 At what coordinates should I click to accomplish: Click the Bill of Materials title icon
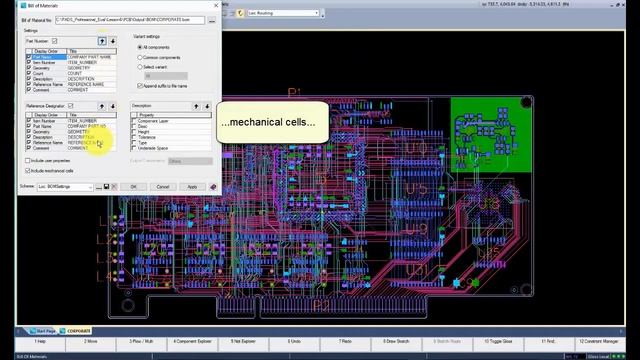click(23, 6)
